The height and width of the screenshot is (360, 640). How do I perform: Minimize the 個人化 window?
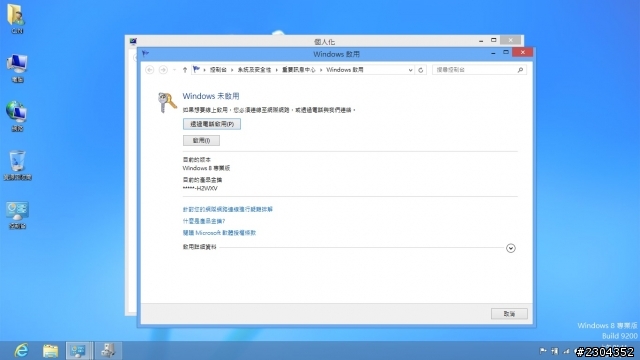481,40
